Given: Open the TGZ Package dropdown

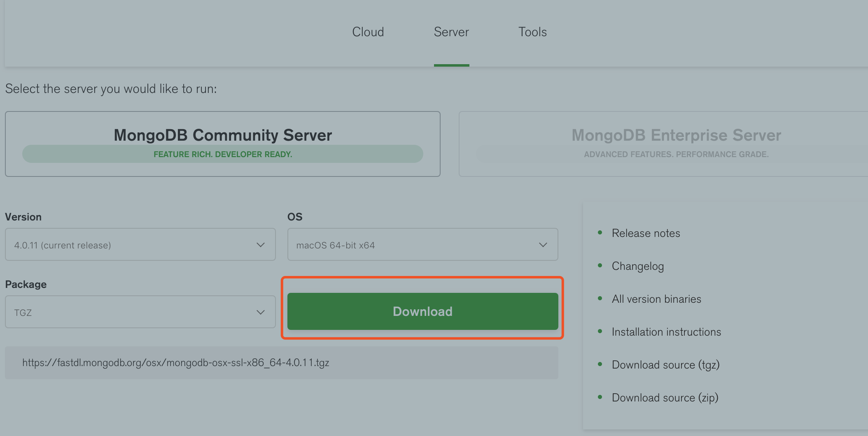Looking at the screenshot, I should pos(140,312).
